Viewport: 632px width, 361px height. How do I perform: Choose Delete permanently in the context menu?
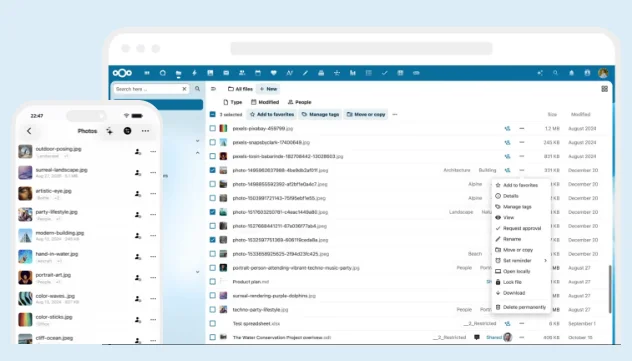tap(522, 307)
